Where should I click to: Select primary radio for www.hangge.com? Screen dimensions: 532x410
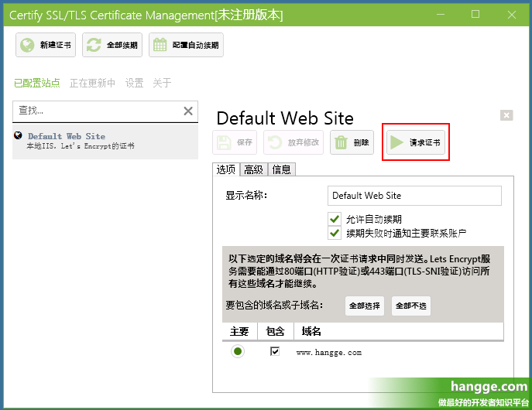point(238,351)
